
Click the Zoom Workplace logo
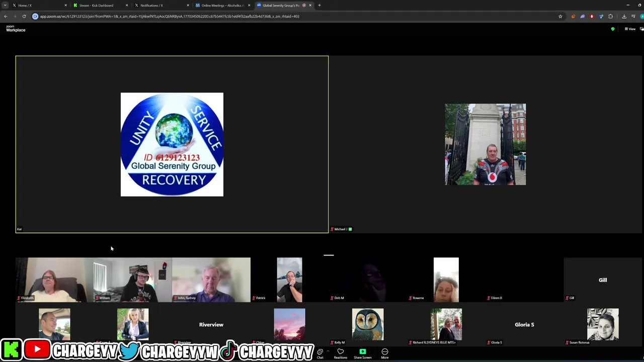pos(16,29)
